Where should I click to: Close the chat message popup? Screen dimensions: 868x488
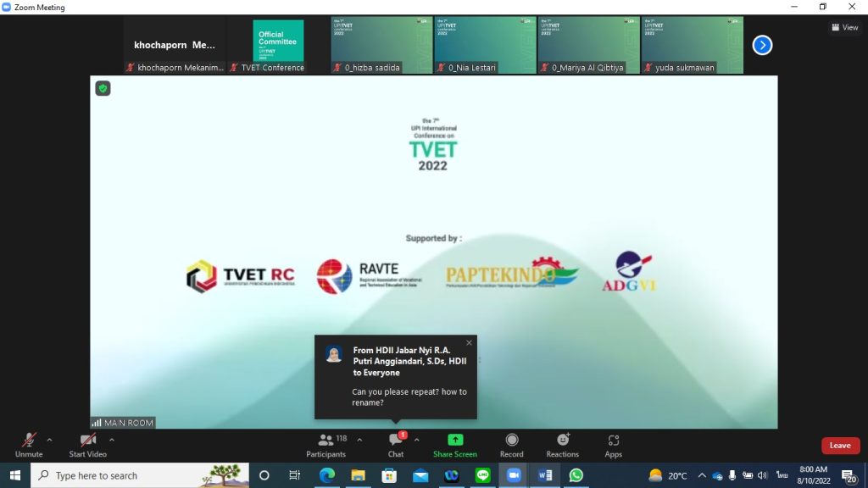tap(469, 343)
